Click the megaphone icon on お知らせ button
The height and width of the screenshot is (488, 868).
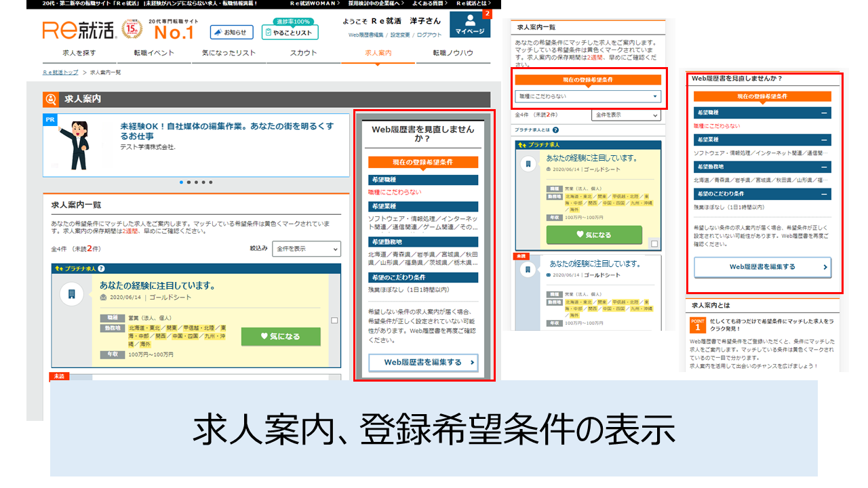tap(218, 32)
